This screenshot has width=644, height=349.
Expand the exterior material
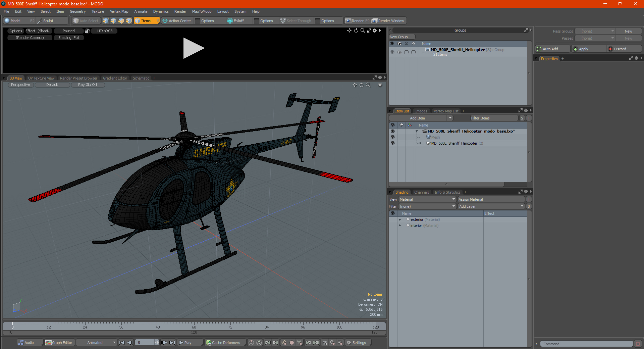point(400,219)
